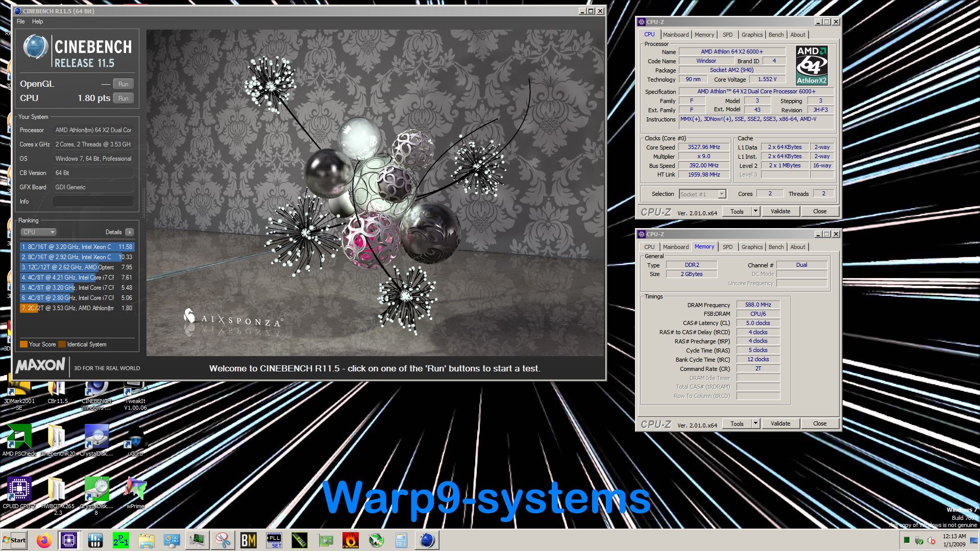Screen dimensions: 980x551
Task: Open the BM BenchMate taskbar icon
Action: pos(249,540)
